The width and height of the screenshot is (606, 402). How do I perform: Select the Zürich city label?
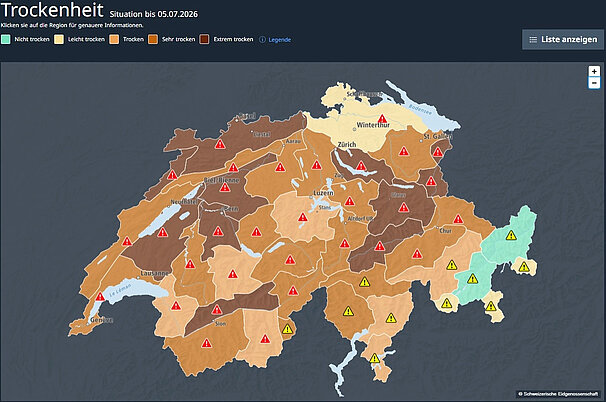tap(347, 144)
